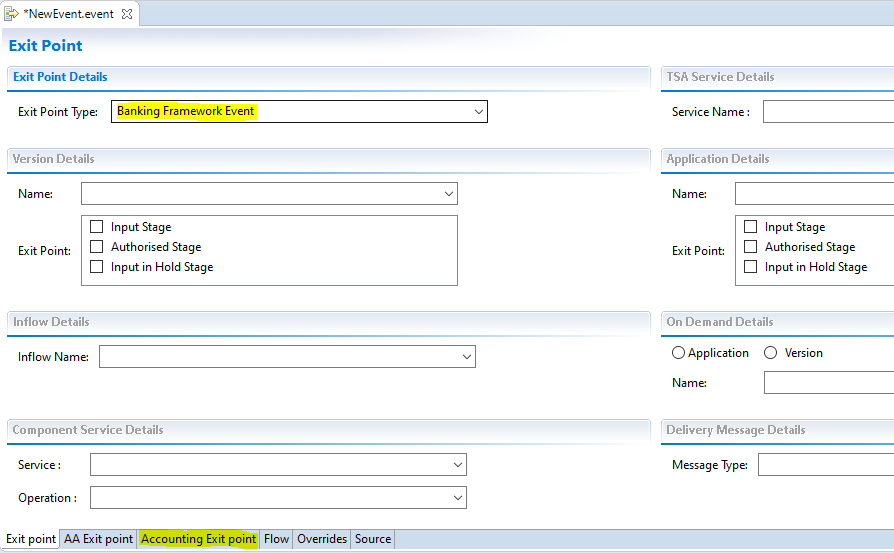Enable Input in Hold Stage for Application

tap(751, 267)
